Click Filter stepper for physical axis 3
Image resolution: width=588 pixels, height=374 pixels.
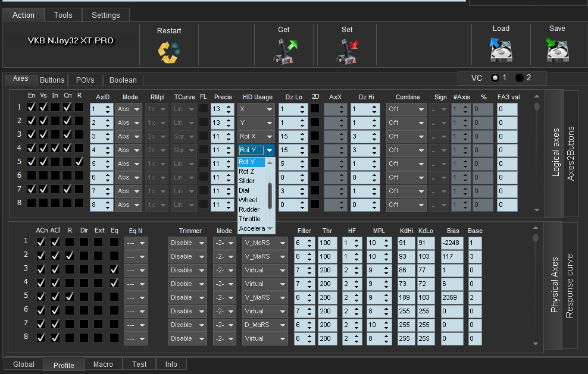(309, 270)
